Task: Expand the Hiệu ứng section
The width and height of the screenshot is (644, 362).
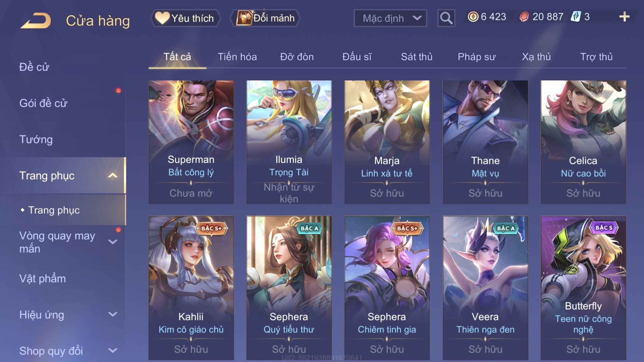Action: click(113, 314)
